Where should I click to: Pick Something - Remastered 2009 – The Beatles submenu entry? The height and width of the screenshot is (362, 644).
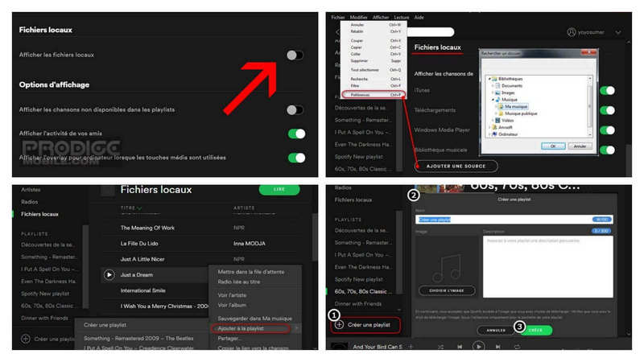click(138, 338)
